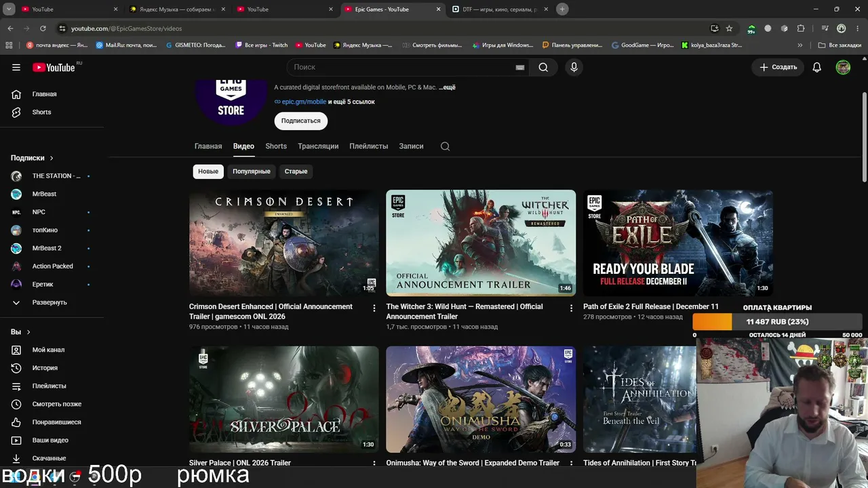Open the tab search dropdown
The image size is (868, 488).
pyautogui.click(x=10, y=9)
